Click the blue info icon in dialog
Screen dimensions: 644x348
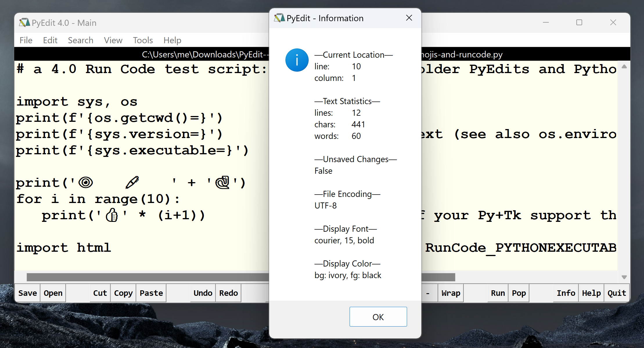tap(297, 60)
